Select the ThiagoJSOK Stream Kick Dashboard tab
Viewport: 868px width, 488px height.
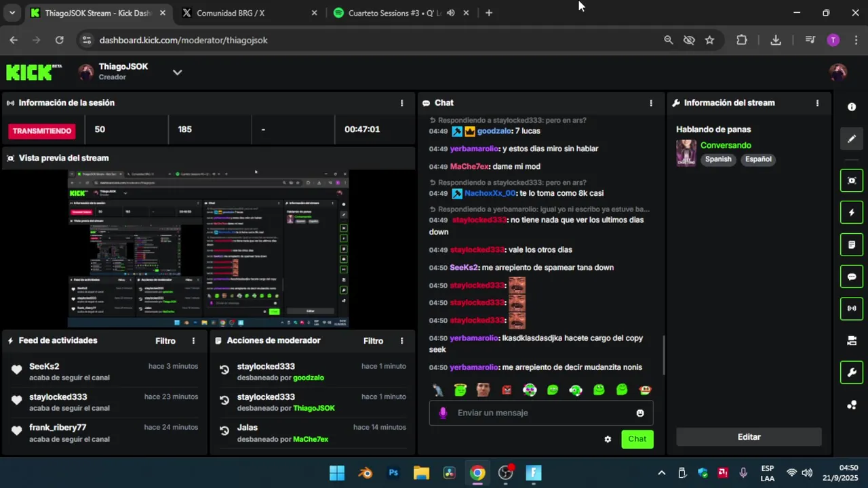click(x=97, y=13)
